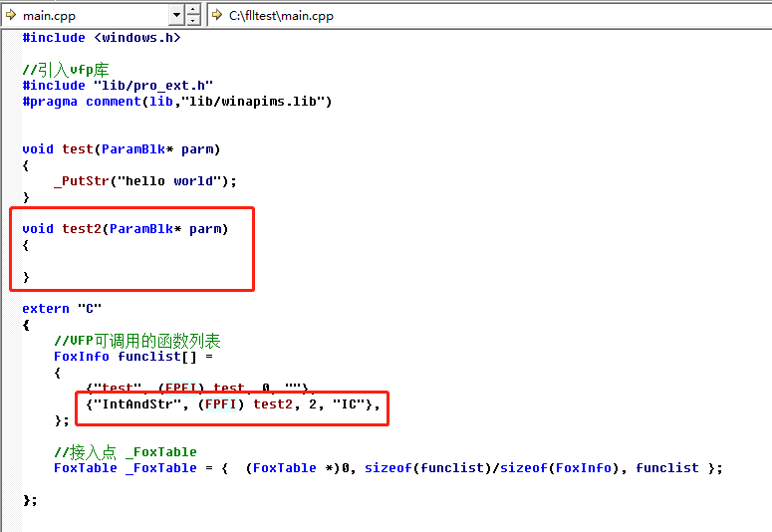Click the up stepper arrow next to main.cpp
The image size is (772, 532).
pos(193,10)
